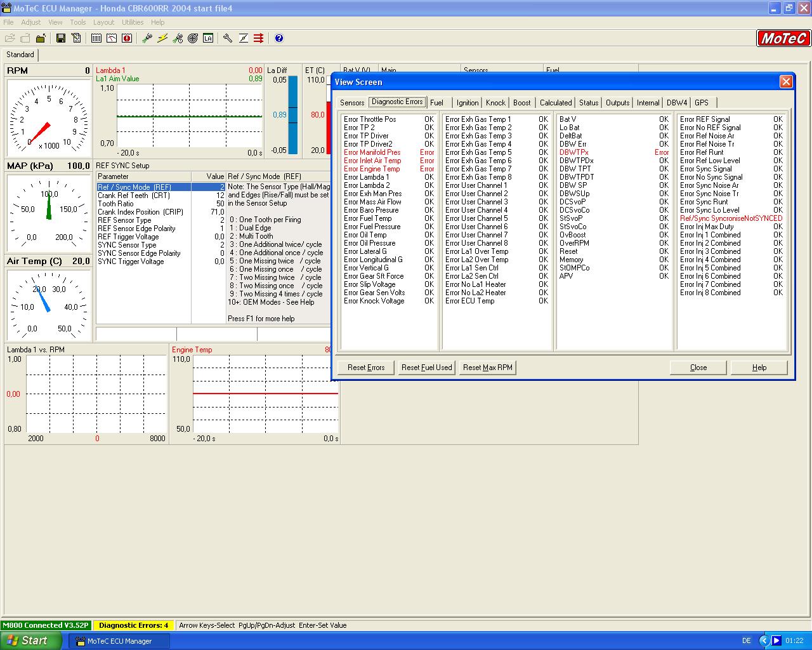
Task: Click the floppy disk save icon
Action: coord(61,38)
